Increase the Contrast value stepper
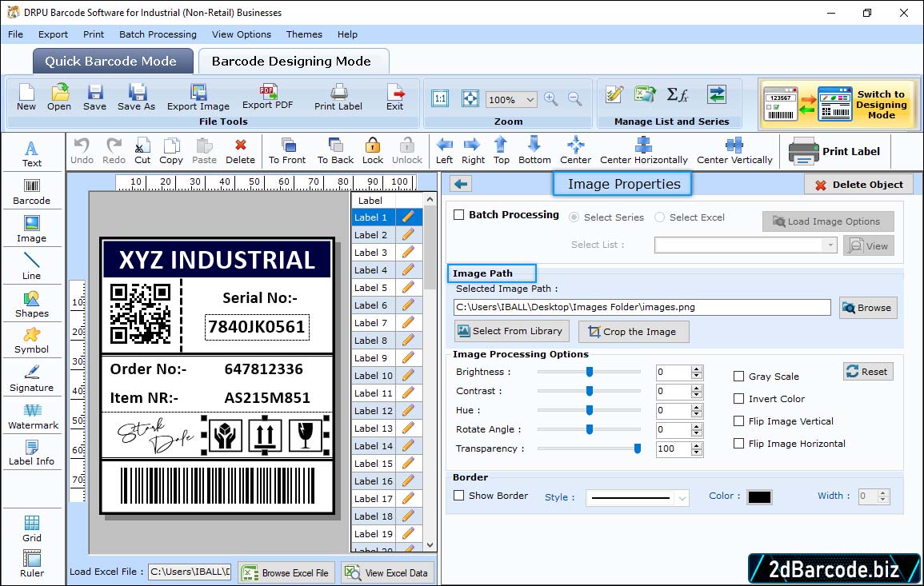The width and height of the screenshot is (924, 586). point(697,389)
